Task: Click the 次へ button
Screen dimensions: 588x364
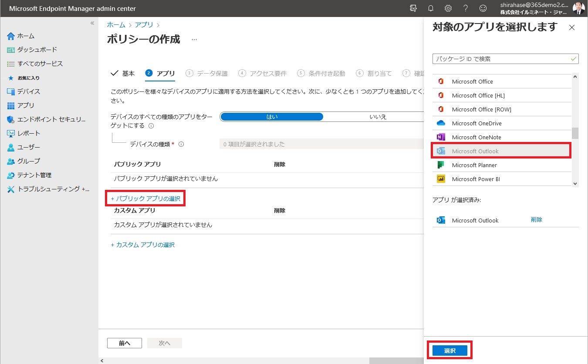Action: pos(165,343)
